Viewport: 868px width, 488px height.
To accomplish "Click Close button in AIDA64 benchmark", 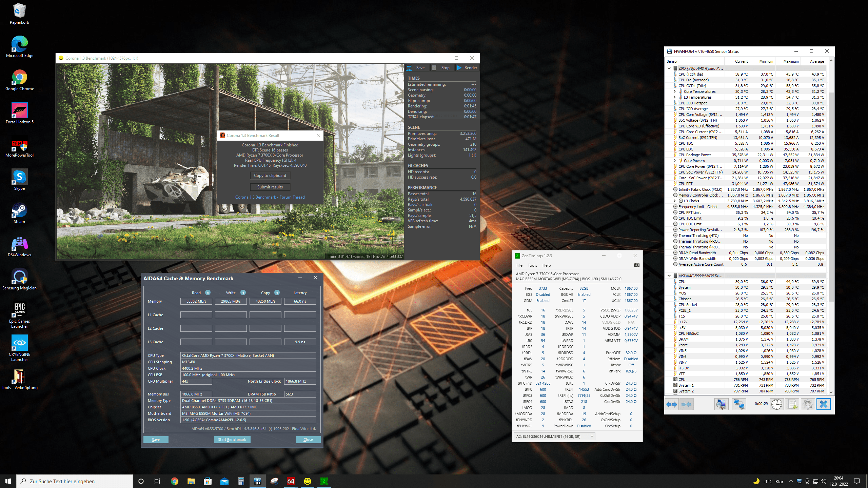I will point(308,440).
